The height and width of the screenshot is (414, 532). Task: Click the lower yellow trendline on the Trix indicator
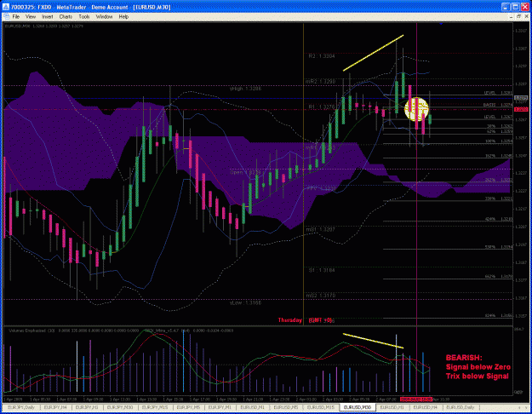click(x=373, y=341)
